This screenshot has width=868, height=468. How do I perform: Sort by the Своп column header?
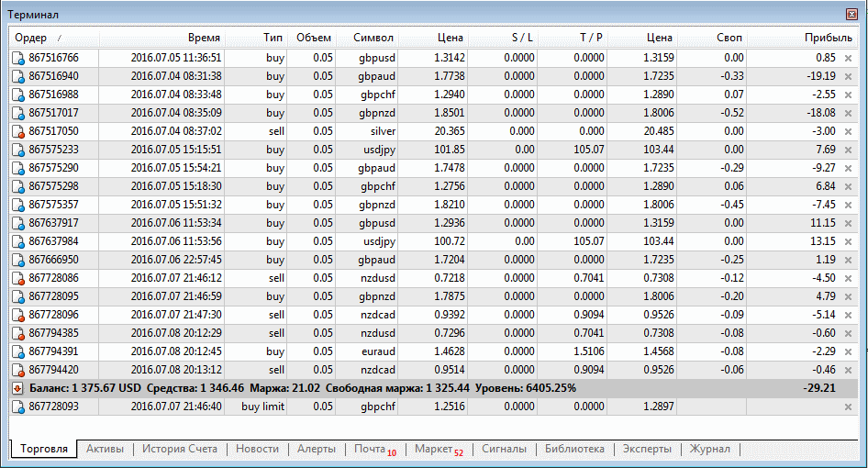(x=712, y=38)
